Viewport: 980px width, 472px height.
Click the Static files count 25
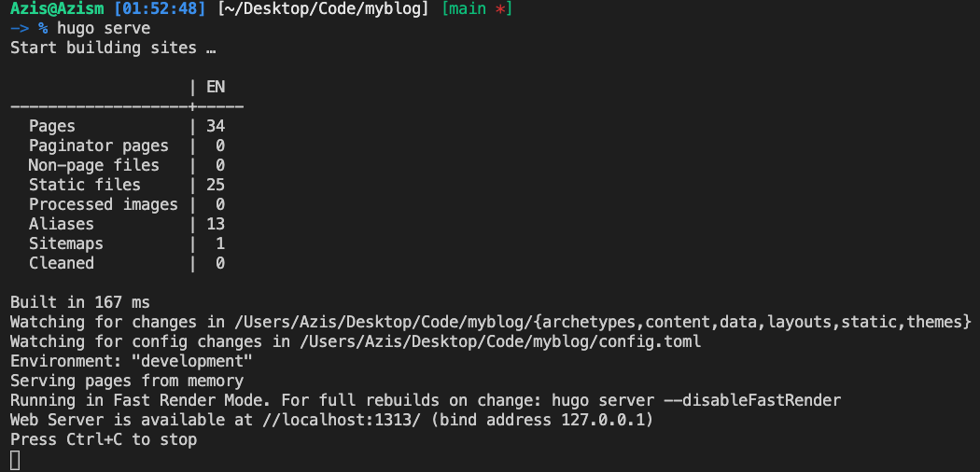(x=216, y=185)
